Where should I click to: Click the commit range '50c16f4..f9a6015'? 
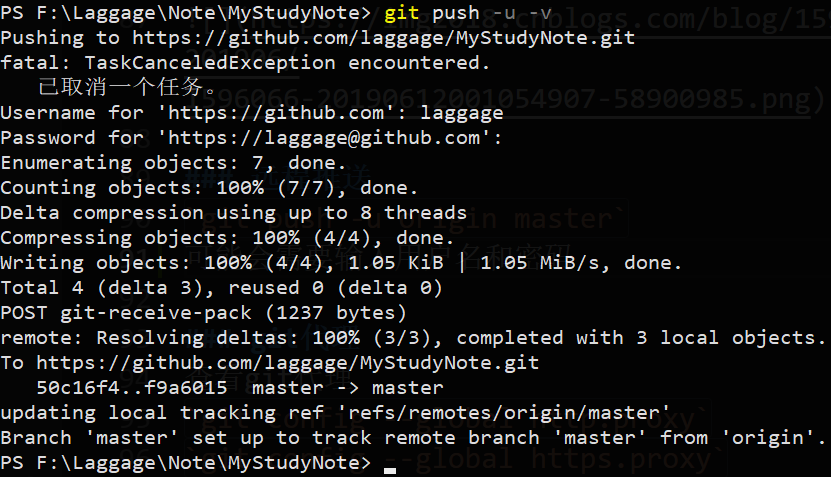[x=131, y=387]
